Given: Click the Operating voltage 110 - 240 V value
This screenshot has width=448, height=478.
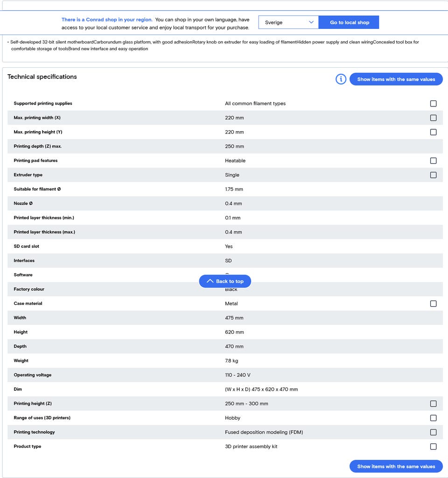Looking at the screenshot, I should [238, 375].
